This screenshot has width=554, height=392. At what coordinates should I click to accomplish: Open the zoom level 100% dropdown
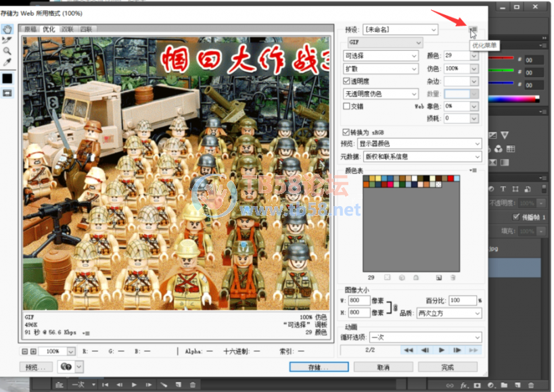71,351
